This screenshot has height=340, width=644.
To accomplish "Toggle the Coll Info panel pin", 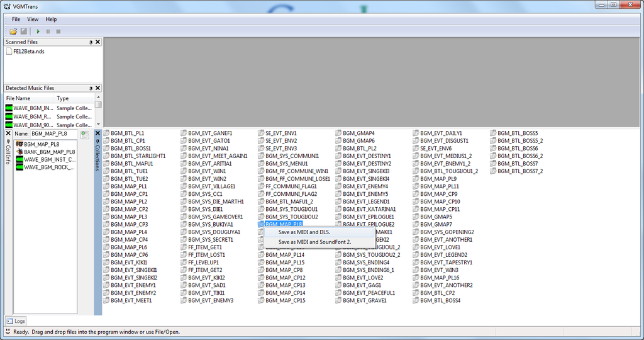I will point(8,142).
